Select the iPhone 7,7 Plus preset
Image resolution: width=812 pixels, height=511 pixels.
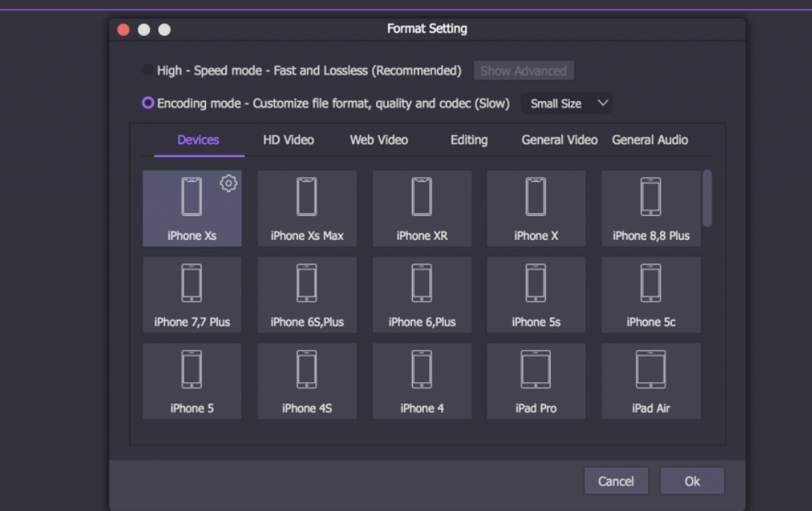(x=192, y=294)
